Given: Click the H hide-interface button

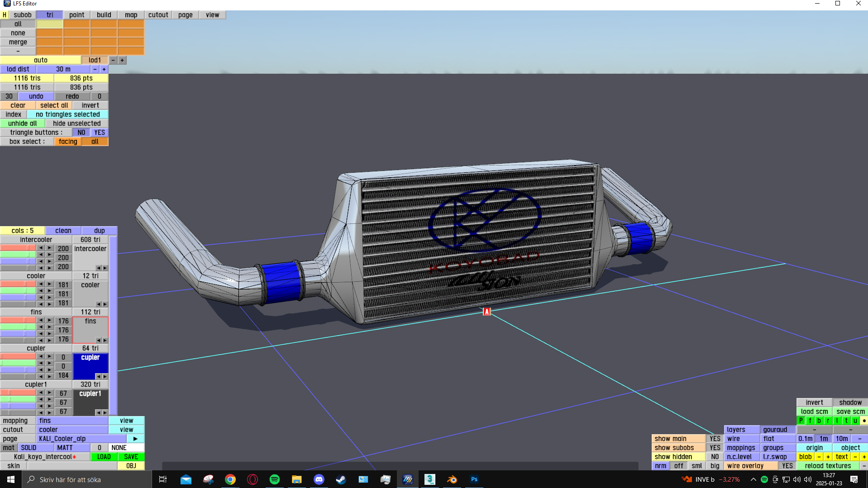Looking at the screenshot, I should coord(5,15).
